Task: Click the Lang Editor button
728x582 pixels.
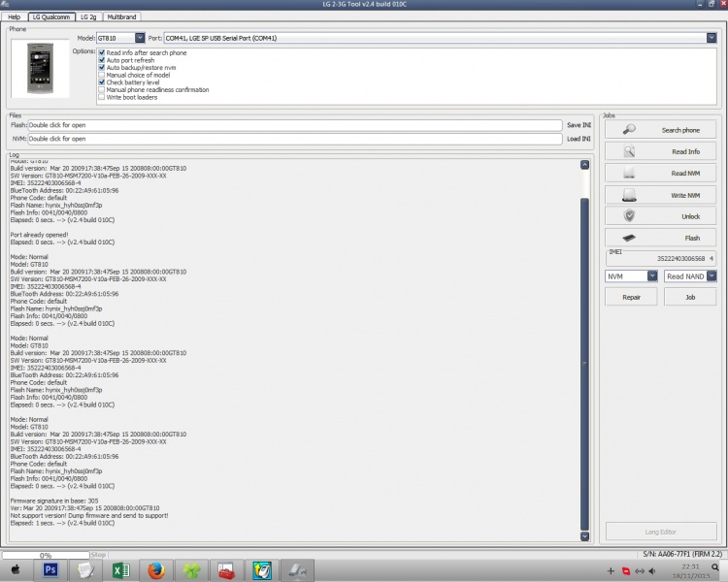Action: pos(661,532)
